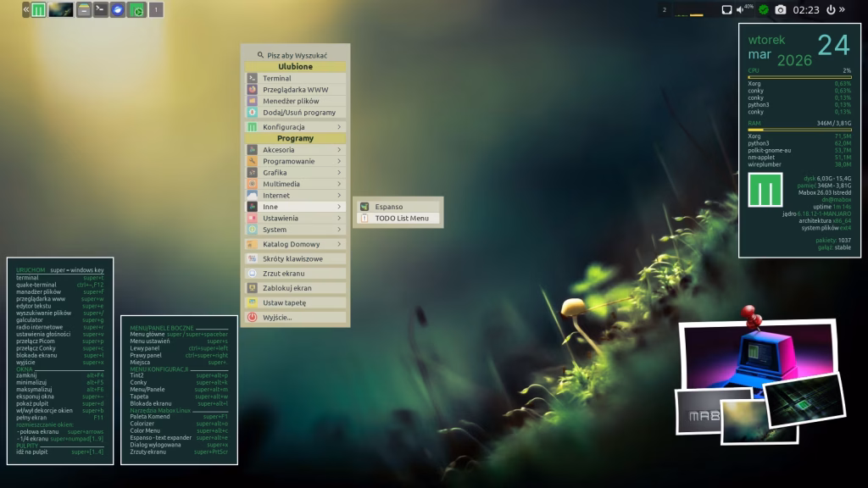Expand the Multimedia category submenu
868x488 pixels.
(x=295, y=184)
